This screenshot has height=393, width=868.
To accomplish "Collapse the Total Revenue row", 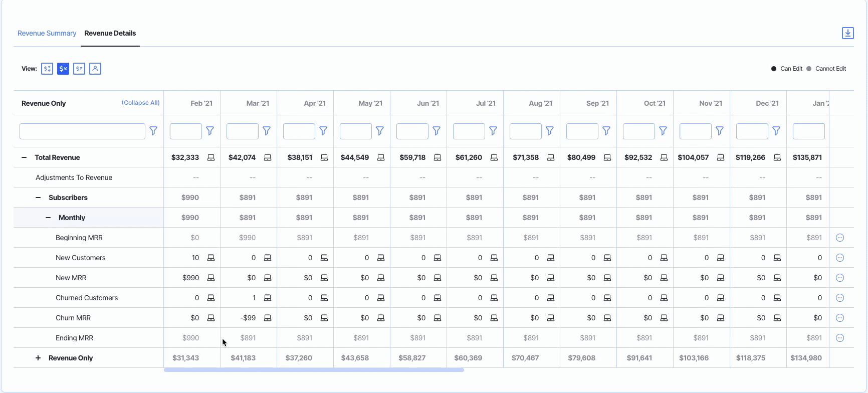I will pos(24,157).
